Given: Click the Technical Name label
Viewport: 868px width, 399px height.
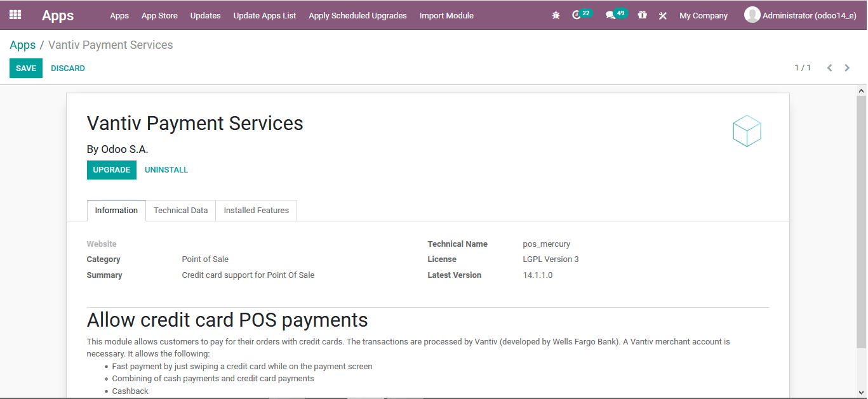Looking at the screenshot, I should [458, 244].
